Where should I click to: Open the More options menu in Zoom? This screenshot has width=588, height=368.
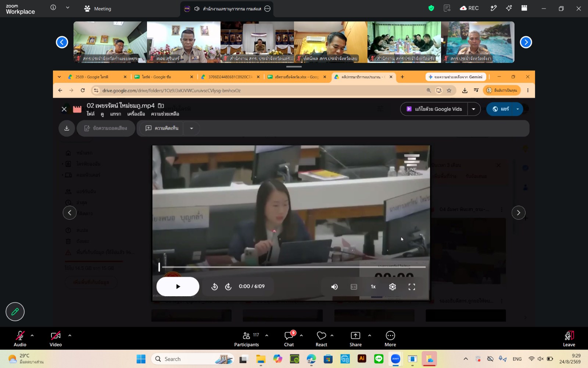pyautogui.click(x=390, y=339)
